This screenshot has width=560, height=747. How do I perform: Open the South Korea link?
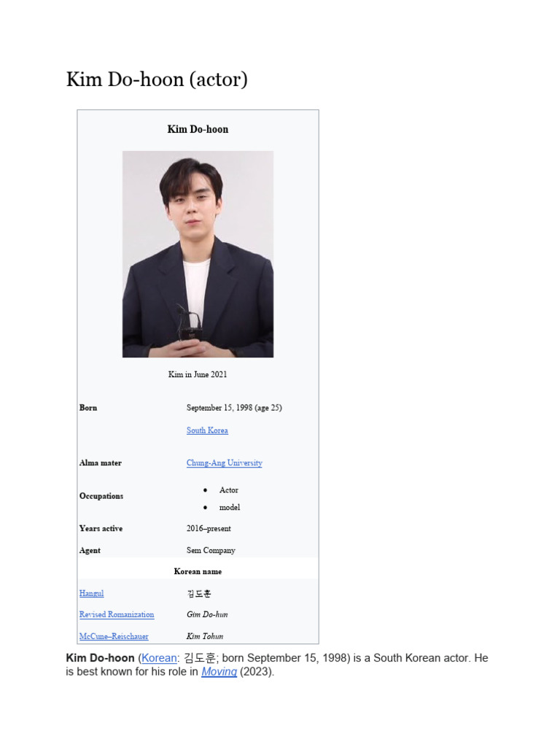click(x=207, y=430)
